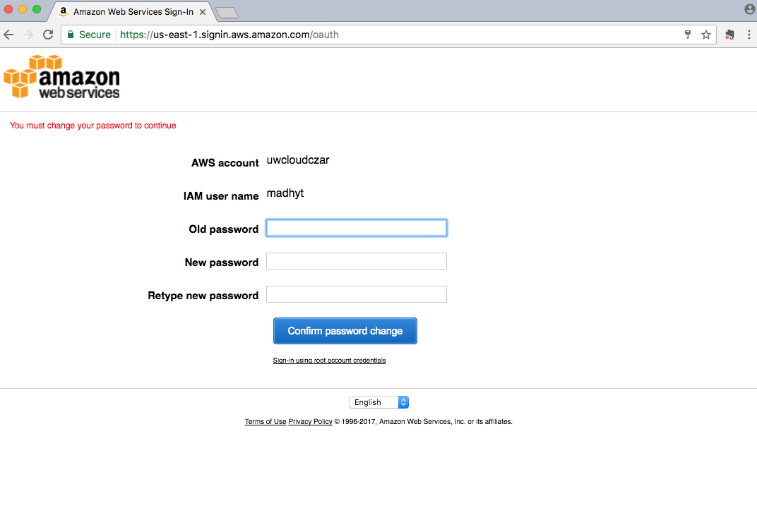The height and width of the screenshot is (532, 757).
Task: Click the green maximize window button
Action: [37, 9]
